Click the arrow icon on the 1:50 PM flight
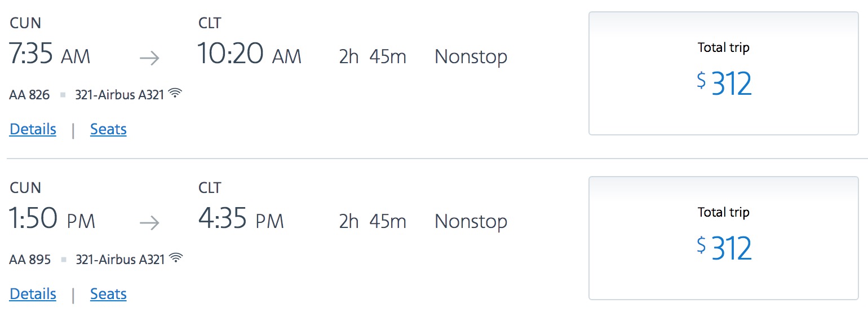This screenshot has width=868, height=316. (149, 223)
